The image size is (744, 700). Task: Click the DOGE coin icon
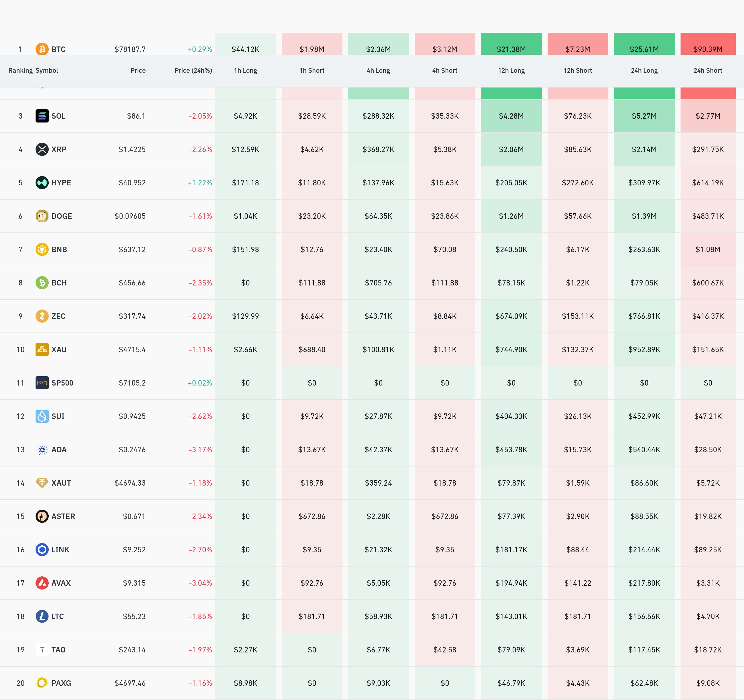tap(42, 216)
